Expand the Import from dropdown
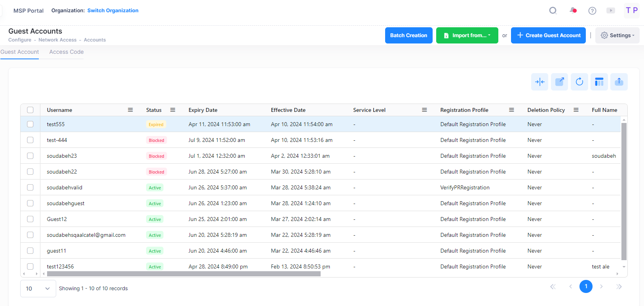Screen dimensions: 644x306 pyautogui.click(x=467, y=36)
